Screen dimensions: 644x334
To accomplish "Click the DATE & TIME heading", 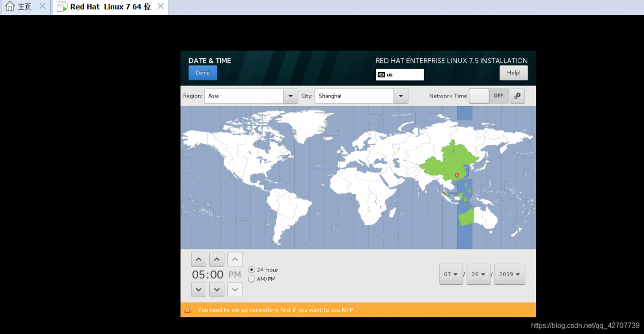I will tap(210, 60).
